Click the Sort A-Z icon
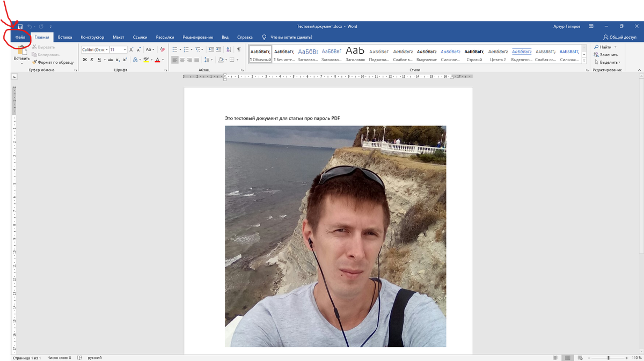The image size is (644, 361). coord(229,49)
